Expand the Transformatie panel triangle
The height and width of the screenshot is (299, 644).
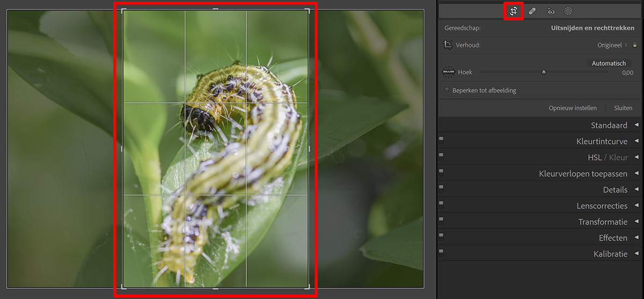[636, 221]
